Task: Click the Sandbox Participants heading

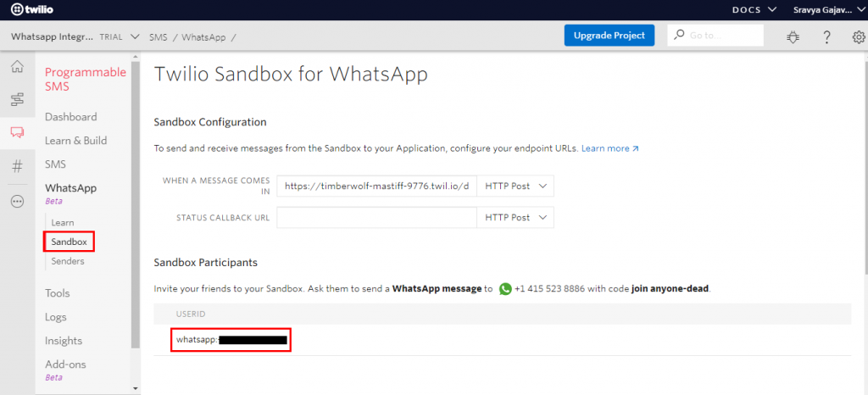Action: pyautogui.click(x=206, y=262)
